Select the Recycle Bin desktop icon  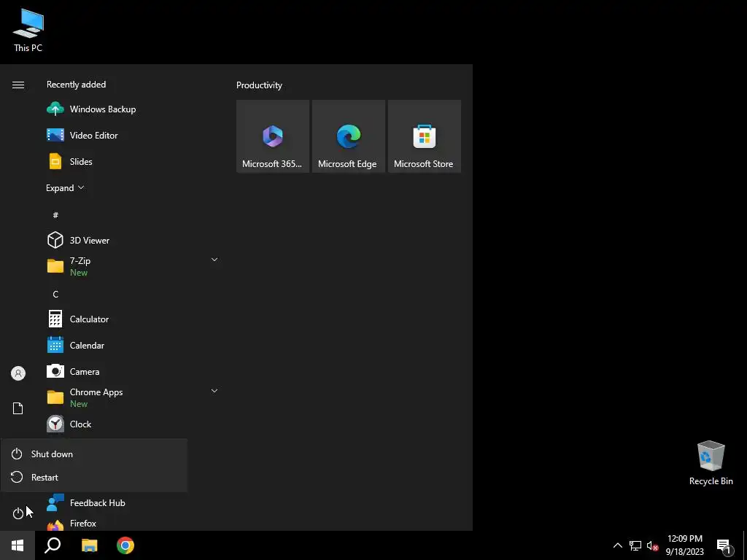[x=711, y=463]
